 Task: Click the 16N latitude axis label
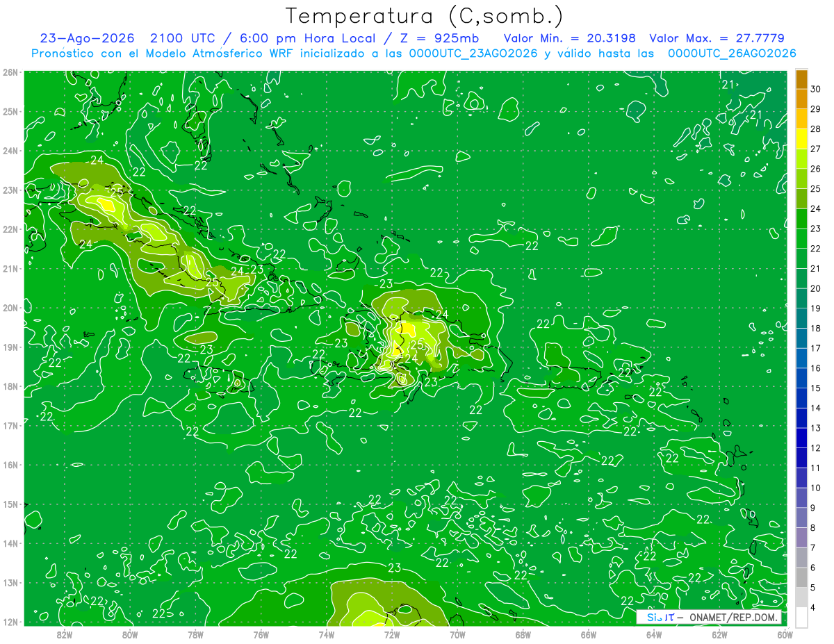(10, 465)
